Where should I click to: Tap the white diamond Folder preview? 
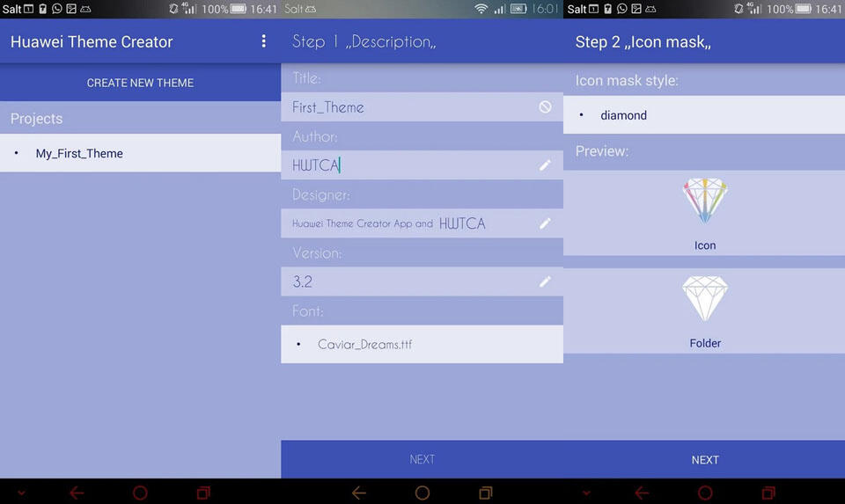[705, 299]
